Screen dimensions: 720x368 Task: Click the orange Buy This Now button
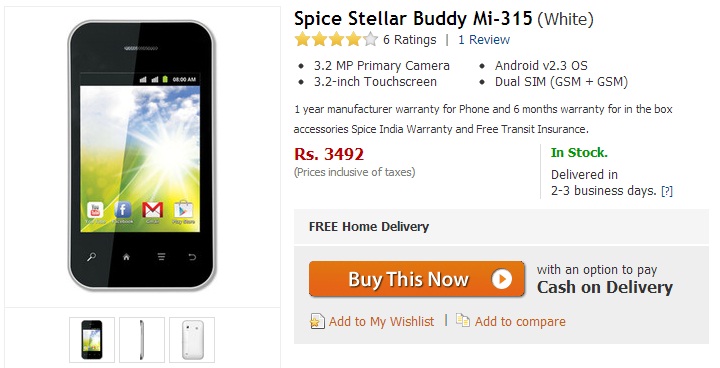click(416, 279)
